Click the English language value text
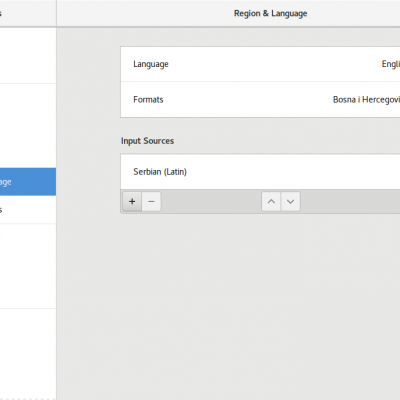 (391, 64)
